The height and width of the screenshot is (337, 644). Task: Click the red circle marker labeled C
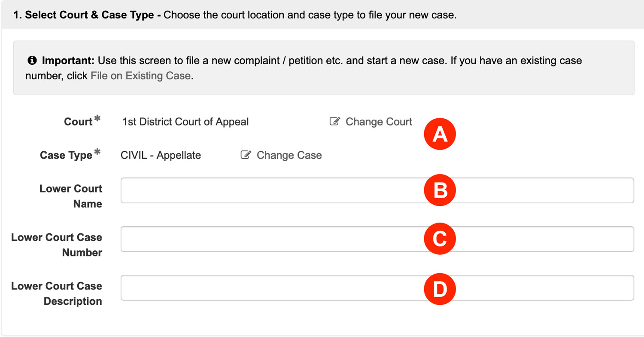[x=440, y=239]
